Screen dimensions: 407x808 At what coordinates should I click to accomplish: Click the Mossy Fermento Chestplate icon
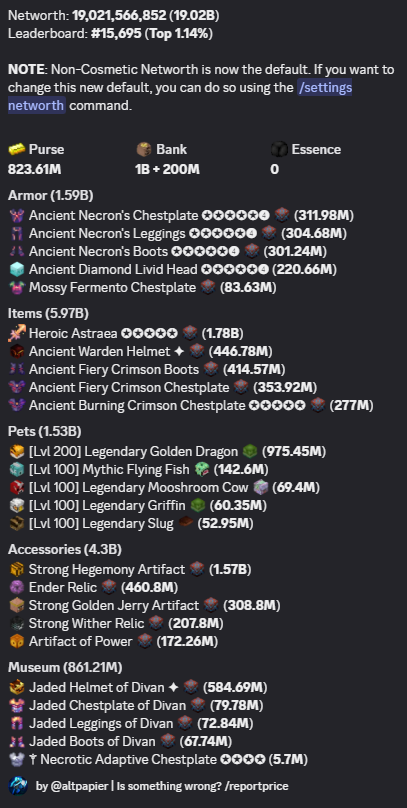tap(16, 288)
